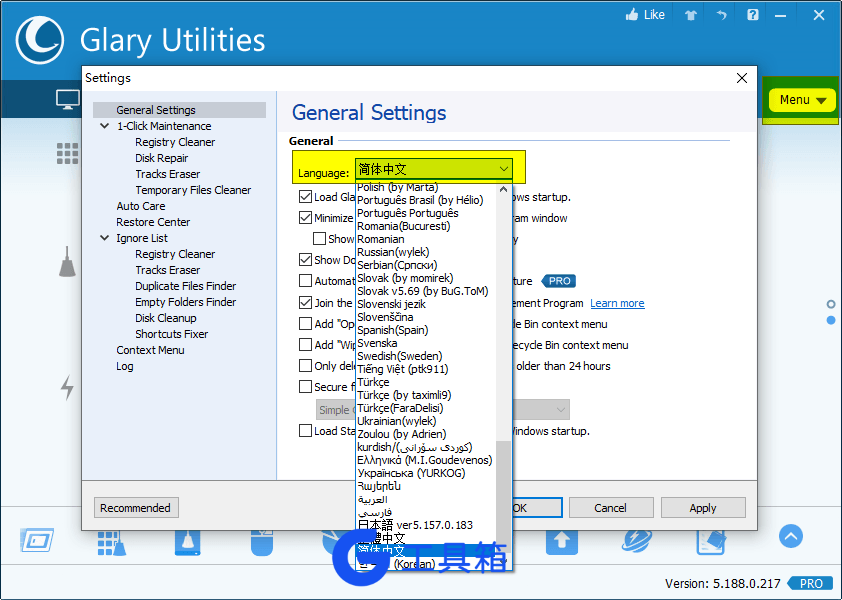Close the Settings dialog

point(742,78)
